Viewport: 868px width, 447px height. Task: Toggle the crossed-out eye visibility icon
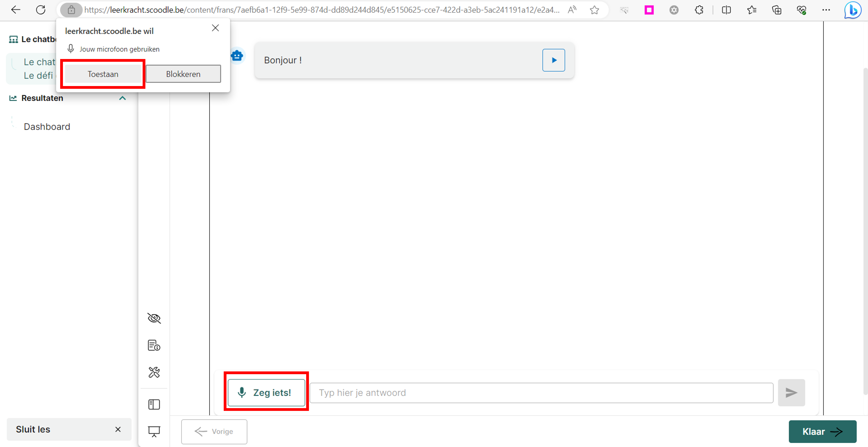(x=154, y=318)
